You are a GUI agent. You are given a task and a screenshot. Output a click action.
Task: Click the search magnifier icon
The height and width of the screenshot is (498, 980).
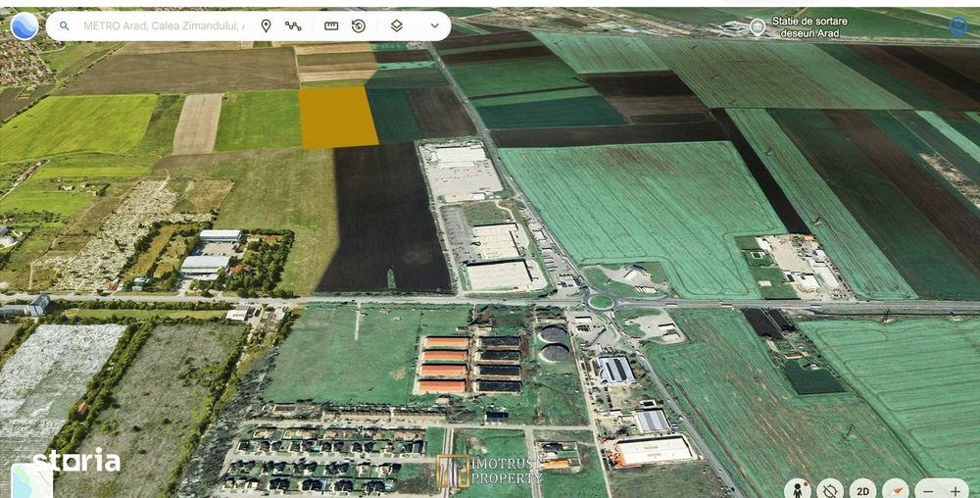pos(65,26)
